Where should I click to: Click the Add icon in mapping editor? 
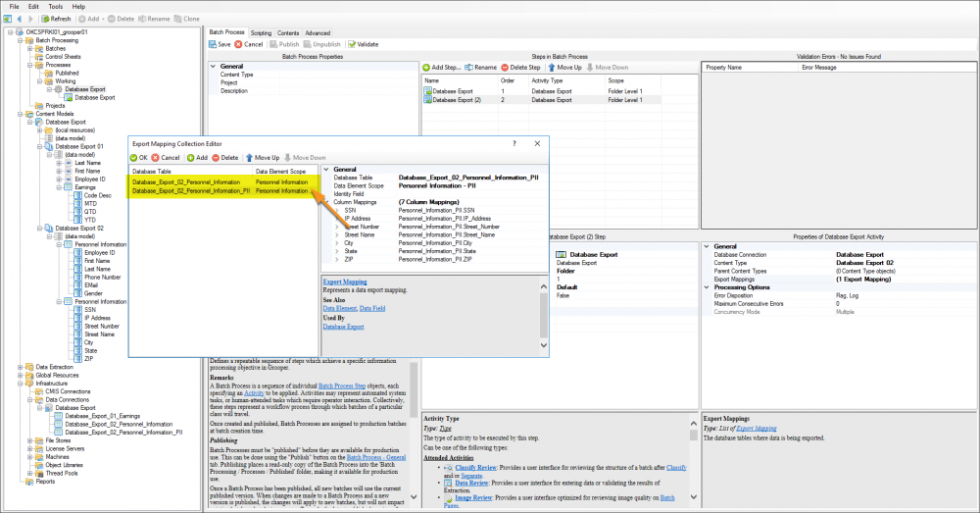pyautogui.click(x=191, y=157)
